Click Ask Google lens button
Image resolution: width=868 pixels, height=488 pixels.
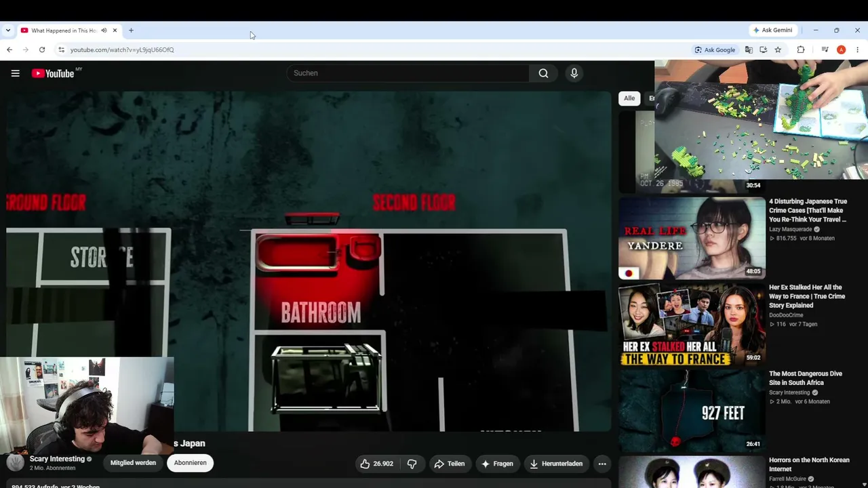pyautogui.click(x=715, y=49)
